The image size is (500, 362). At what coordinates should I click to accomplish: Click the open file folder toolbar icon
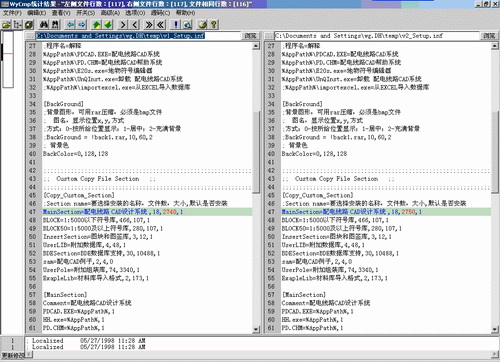pos(7,25)
